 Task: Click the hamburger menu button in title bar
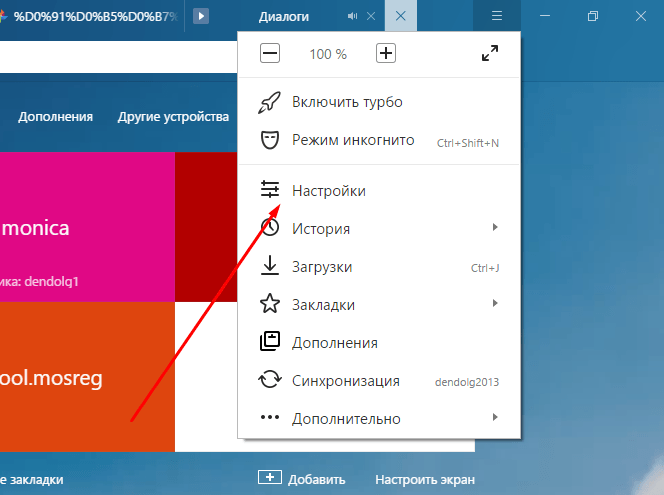pyautogui.click(x=497, y=16)
